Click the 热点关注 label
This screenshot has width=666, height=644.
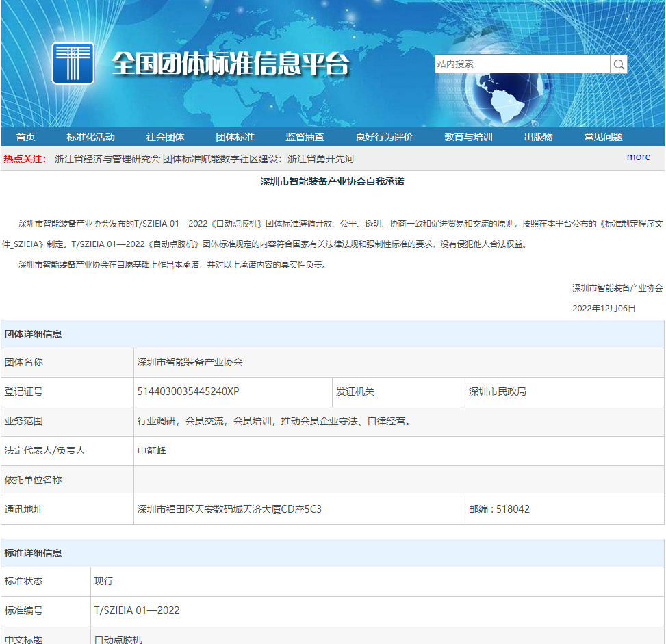(x=25, y=159)
